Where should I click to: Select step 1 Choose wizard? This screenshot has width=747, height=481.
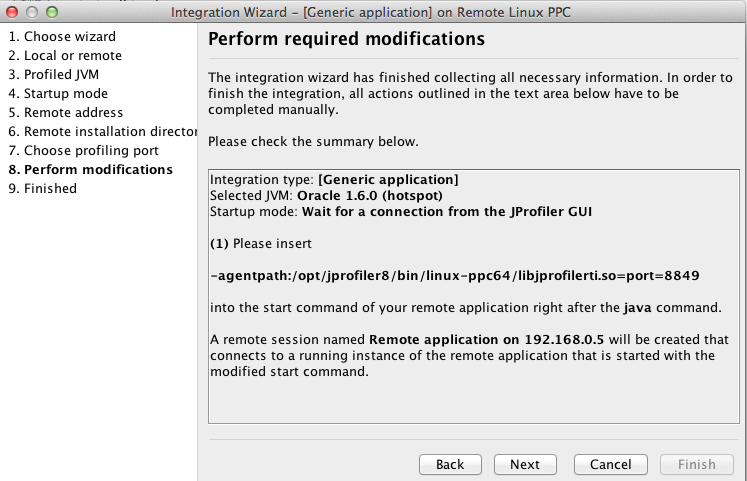pos(62,37)
